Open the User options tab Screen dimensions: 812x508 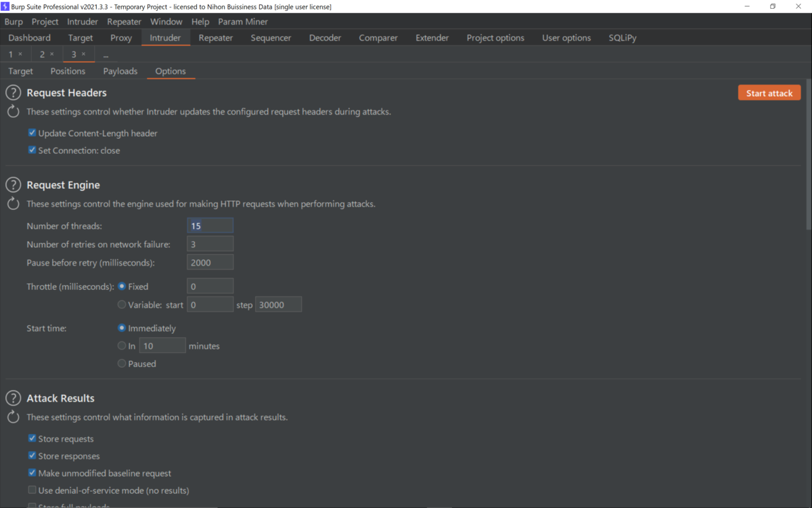pos(566,38)
